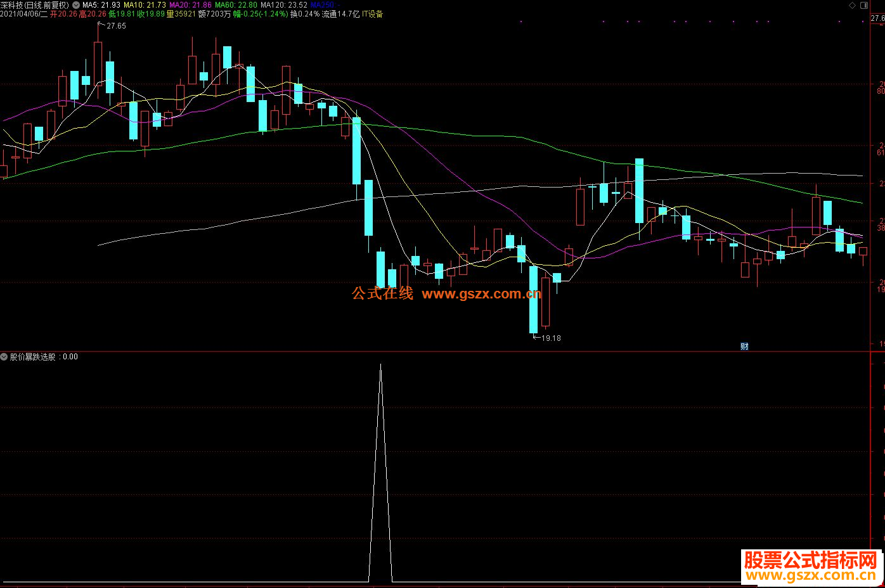Select the MA60: 22.80 label
This screenshot has height=588, width=885.
[236, 5]
